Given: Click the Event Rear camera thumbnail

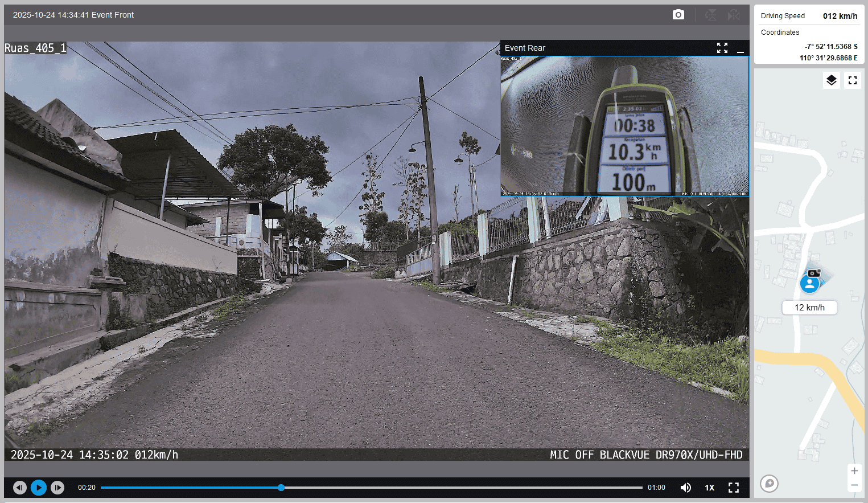Looking at the screenshot, I should [x=624, y=126].
